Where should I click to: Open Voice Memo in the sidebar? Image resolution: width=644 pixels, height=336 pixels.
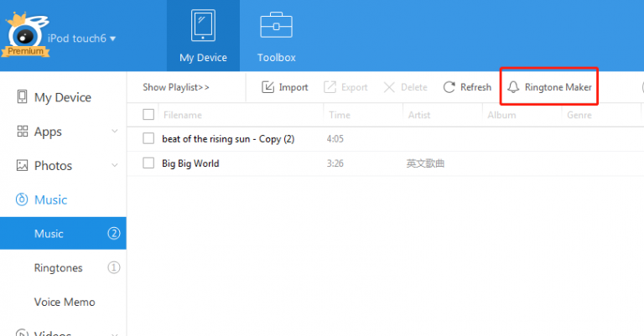pos(65,302)
